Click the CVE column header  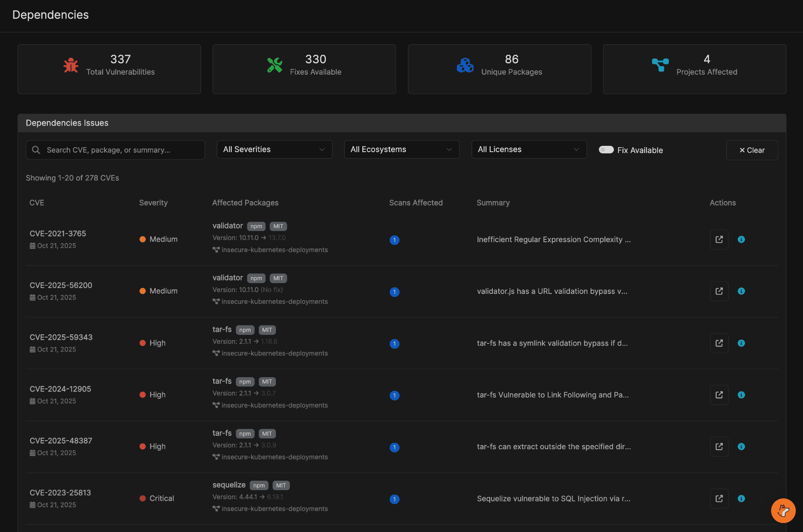(37, 203)
